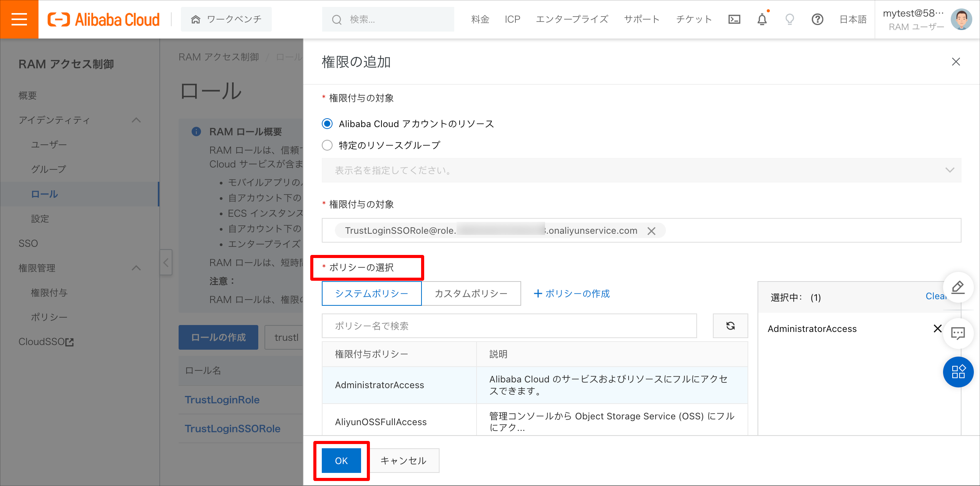Image resolution: width=980 pixels, height=486 pixels.
Task: Open the user avatar account menu
Action: pos(962,19)
